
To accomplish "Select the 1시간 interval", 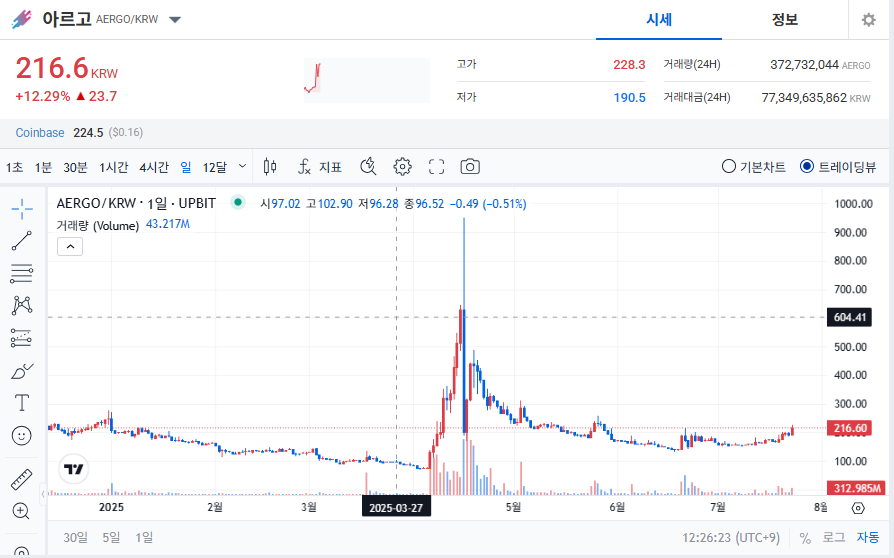I will 113,167.
